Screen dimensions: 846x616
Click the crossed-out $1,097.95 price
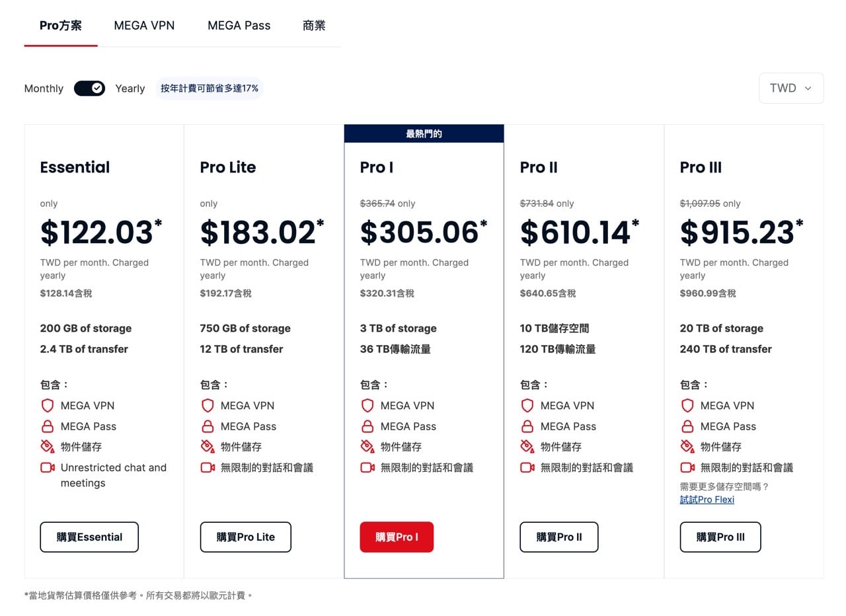pos(700,204)
